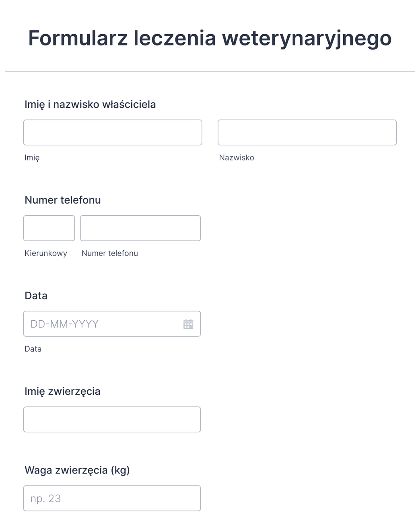Click the Imię zwierzęcia heading
The width and height of the screenshot is (420, 517).
coord(63,391)
